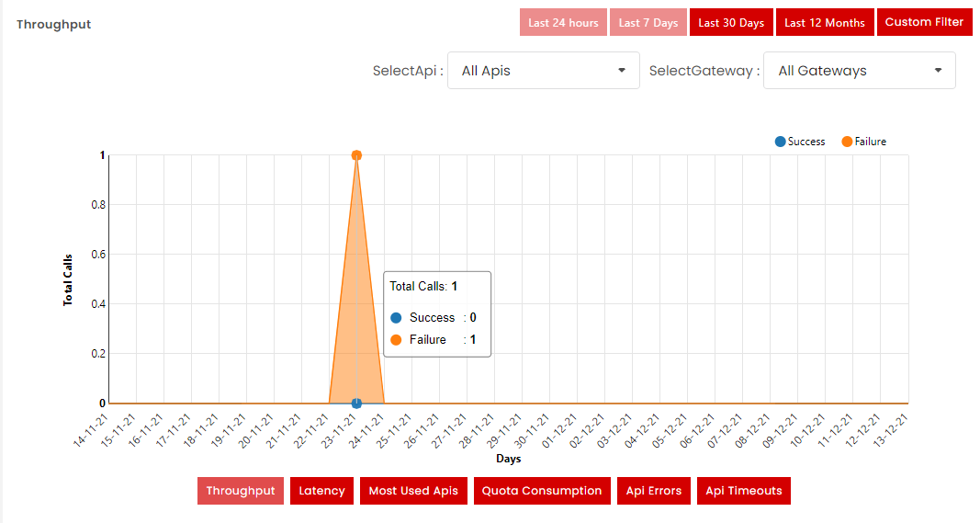Click the orange Failure legend dot
The height and width of the screenshot is (523, 980).
pos(847,142)
